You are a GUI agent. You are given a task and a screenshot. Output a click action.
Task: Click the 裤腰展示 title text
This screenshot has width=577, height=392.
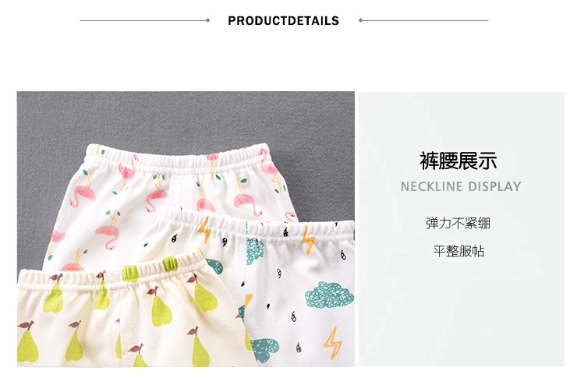(458, 161)
